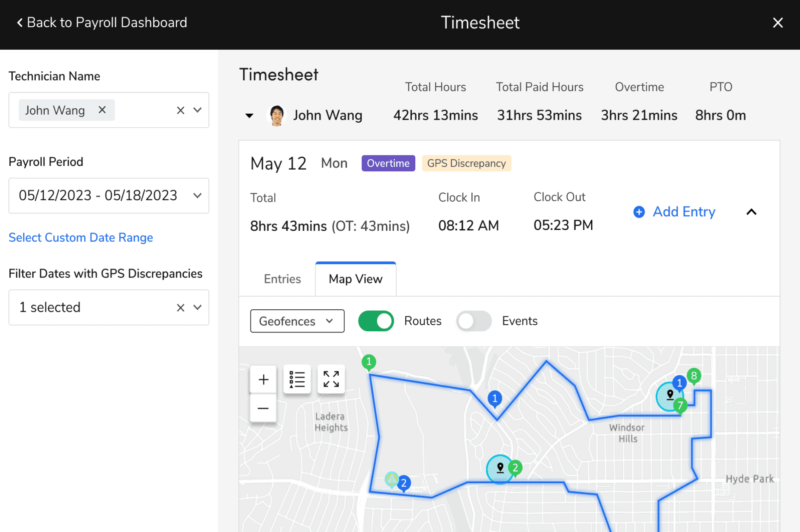Click the GPS Discrepancy badge
Viewport: 800px width, 532px height.
coord(466,163)
